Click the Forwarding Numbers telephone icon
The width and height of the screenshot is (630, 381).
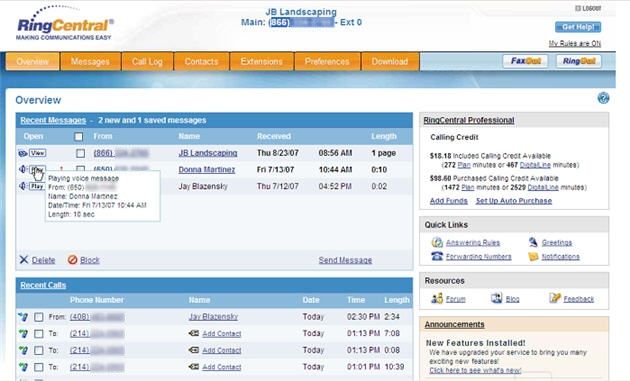coord(437,256)
